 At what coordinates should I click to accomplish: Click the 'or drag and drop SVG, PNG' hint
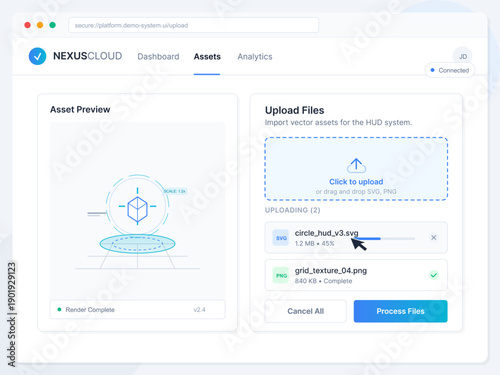point(356,192)
